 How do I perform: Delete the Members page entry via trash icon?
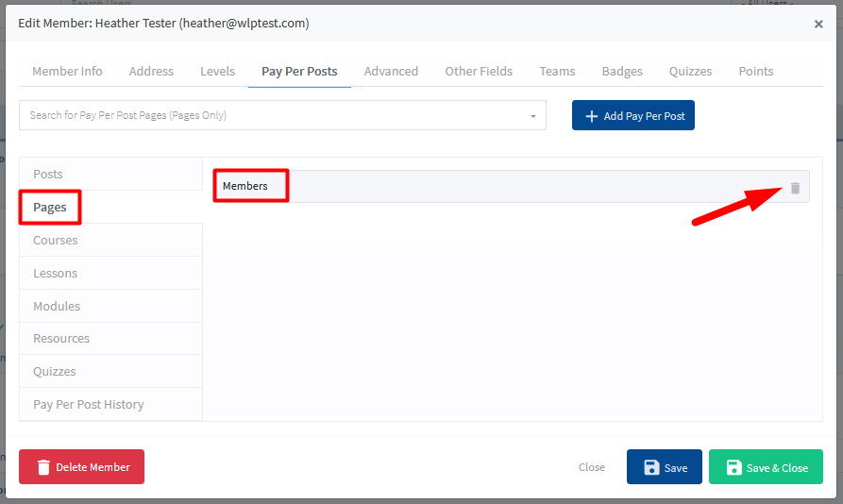(x=795, y=188)
